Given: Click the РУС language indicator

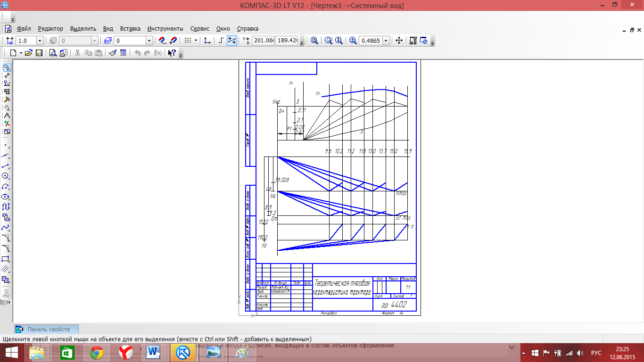Looking at the screenshot, I should 596,353.
